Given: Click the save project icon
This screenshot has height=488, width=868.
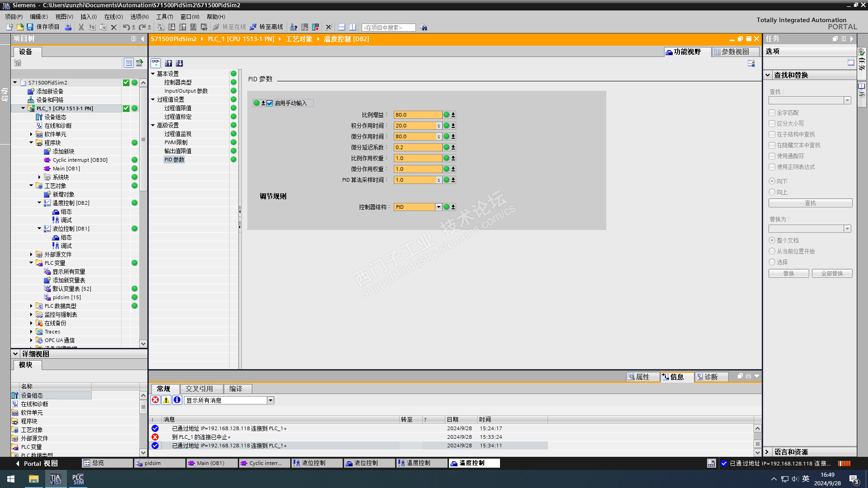Looking at the screenshot, I should (30, 27).
